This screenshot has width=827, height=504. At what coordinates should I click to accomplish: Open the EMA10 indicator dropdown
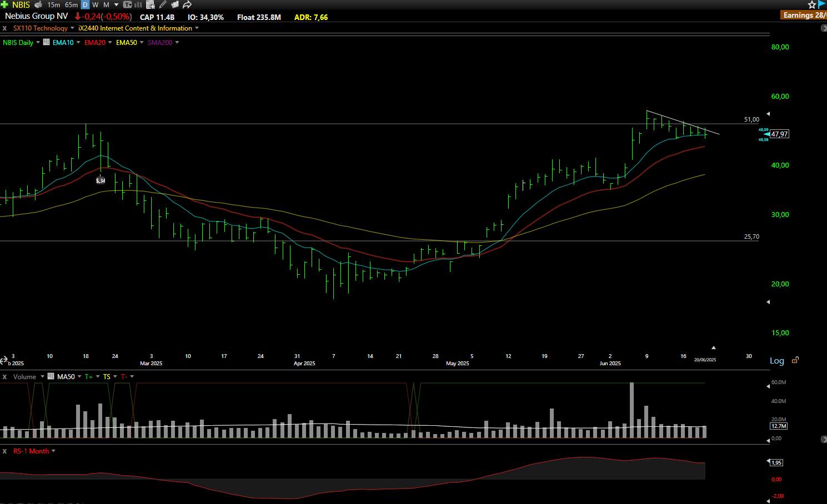pyautogui.click(x=78, y=42)
